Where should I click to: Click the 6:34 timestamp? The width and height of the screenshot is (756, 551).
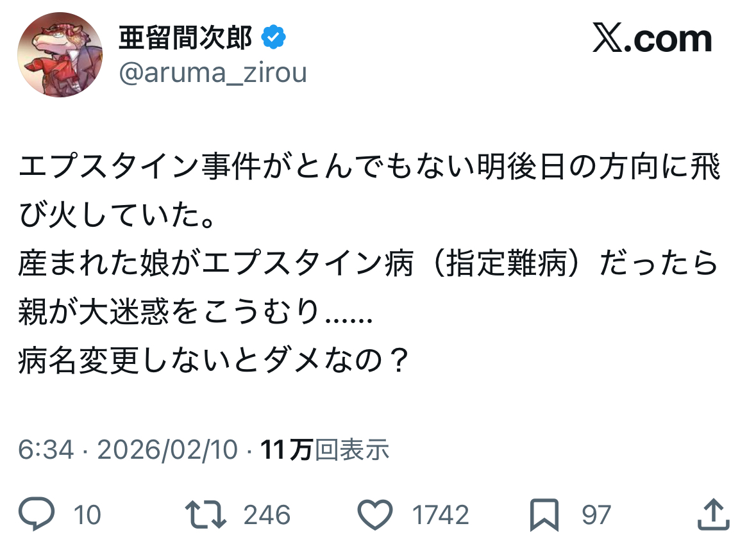click(46, 449)
